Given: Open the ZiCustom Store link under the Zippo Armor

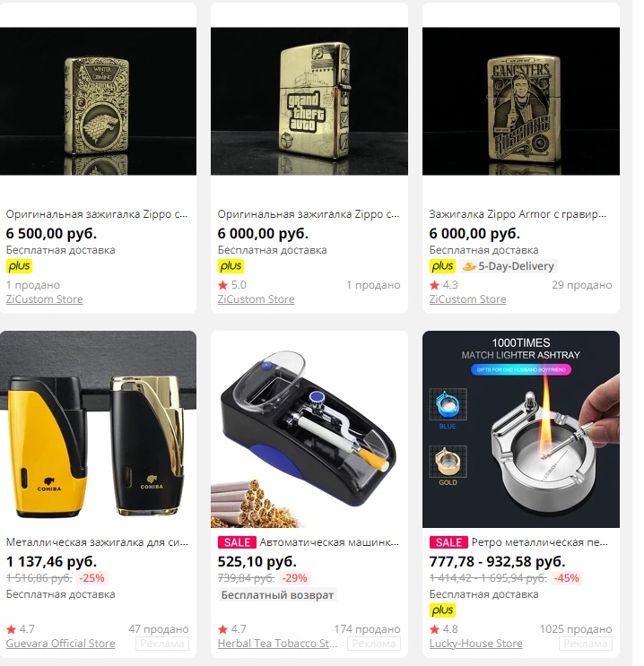Looking at the screenshot, I should coord(467,299).
